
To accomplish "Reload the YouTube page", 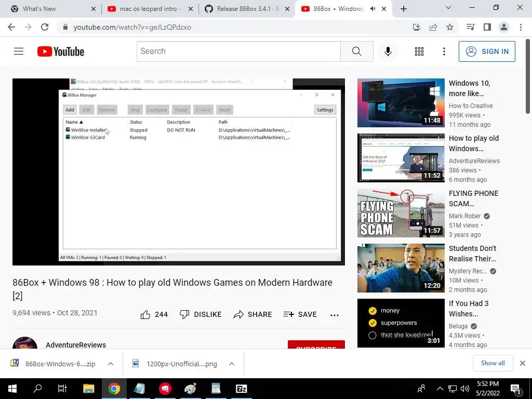I will click(x=45, y=27).
